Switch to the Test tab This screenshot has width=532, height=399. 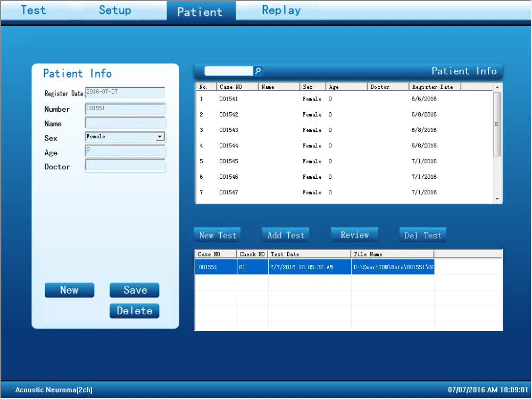coord(34,10)
